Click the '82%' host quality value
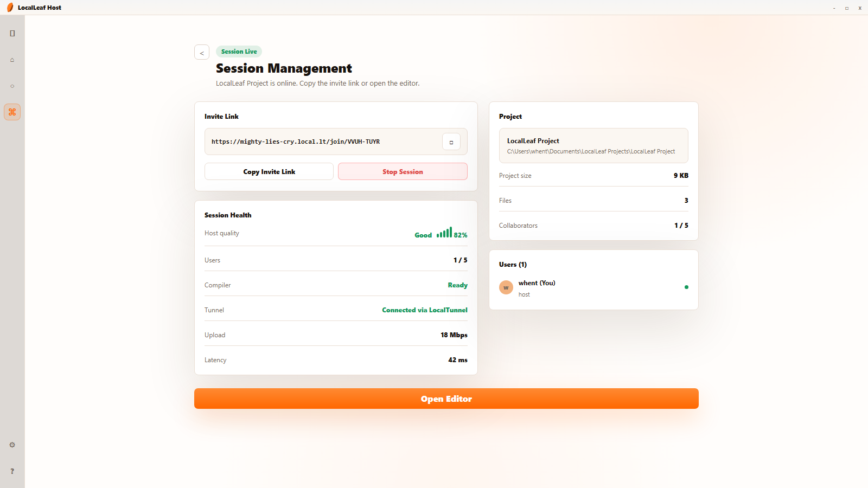The height and width of the screenshot is (488, 868). click(x=461, y=235)
